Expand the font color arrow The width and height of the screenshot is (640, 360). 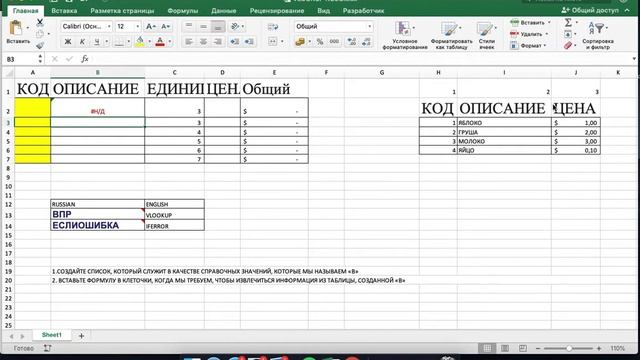(x=170, y=42)
